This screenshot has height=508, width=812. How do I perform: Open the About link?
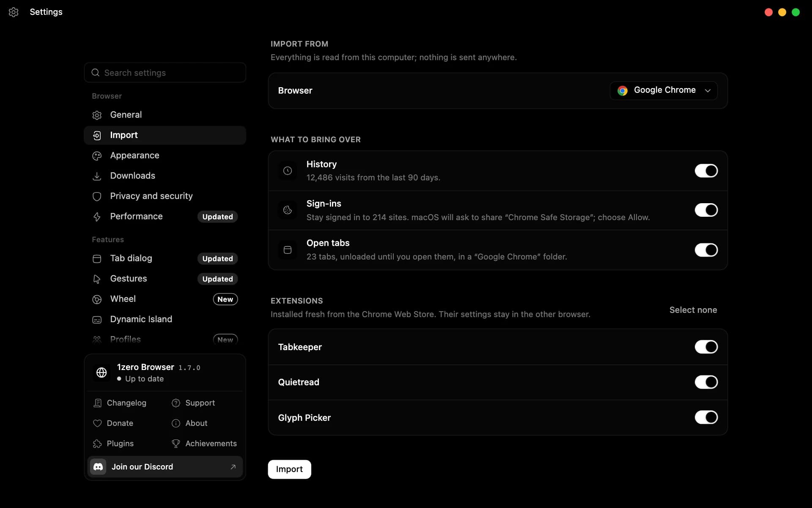189,423
